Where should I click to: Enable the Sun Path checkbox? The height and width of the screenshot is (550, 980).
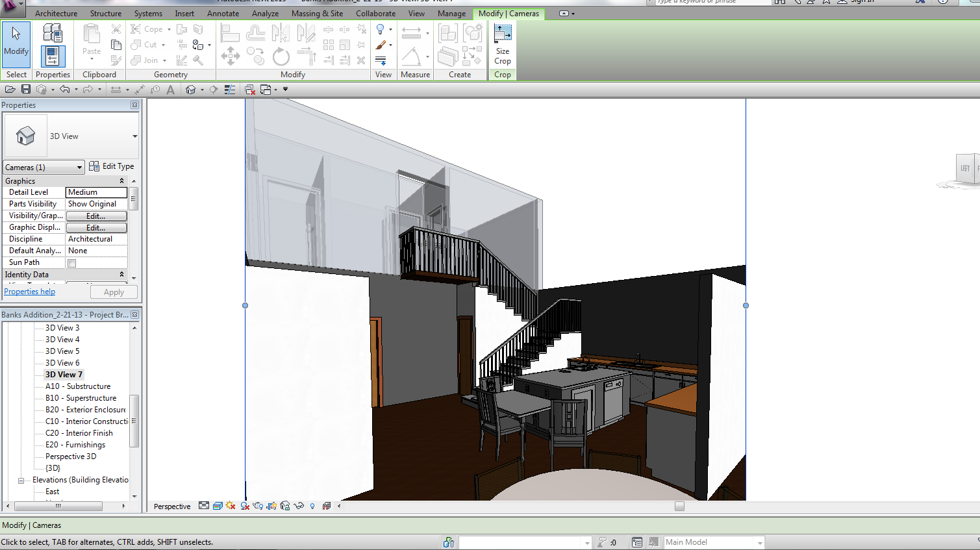pyautogui.click(x=72, y=263)
